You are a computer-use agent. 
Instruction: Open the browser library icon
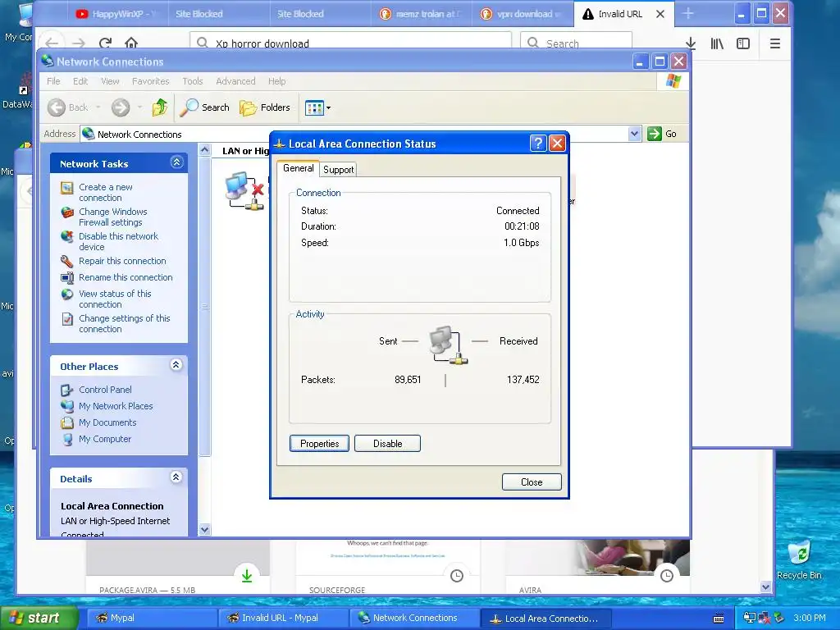[717, 43]
